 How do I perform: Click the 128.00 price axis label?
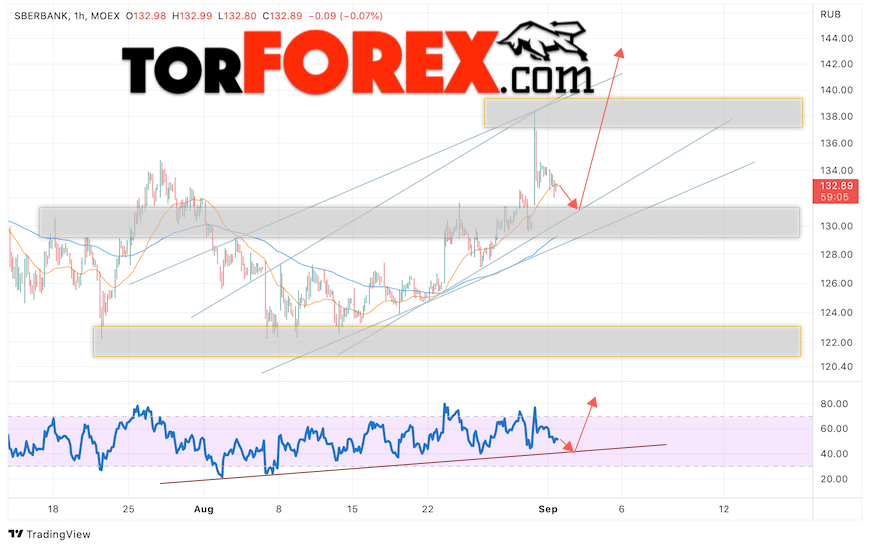click(837, 255)
